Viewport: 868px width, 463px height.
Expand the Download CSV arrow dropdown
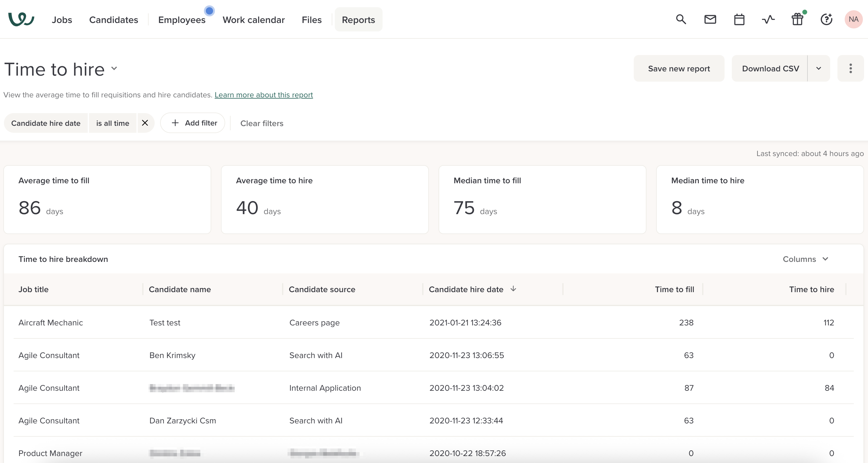click(818, 68)
